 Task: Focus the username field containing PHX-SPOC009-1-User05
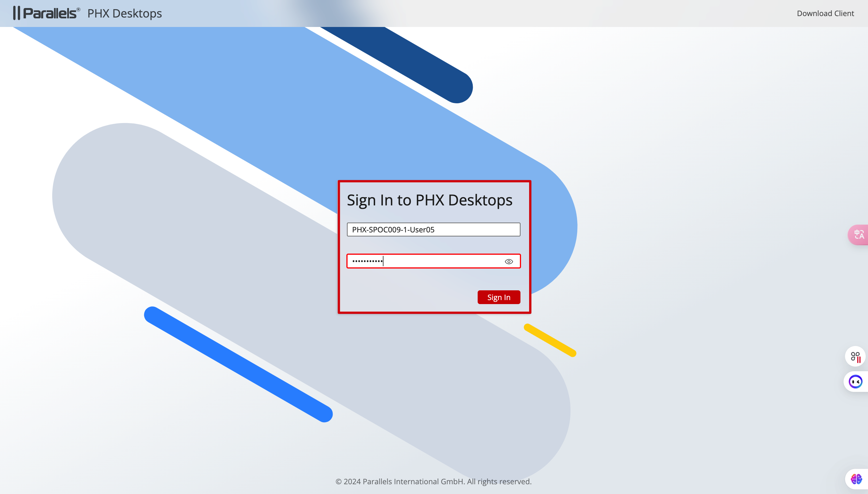click(433, 230)
